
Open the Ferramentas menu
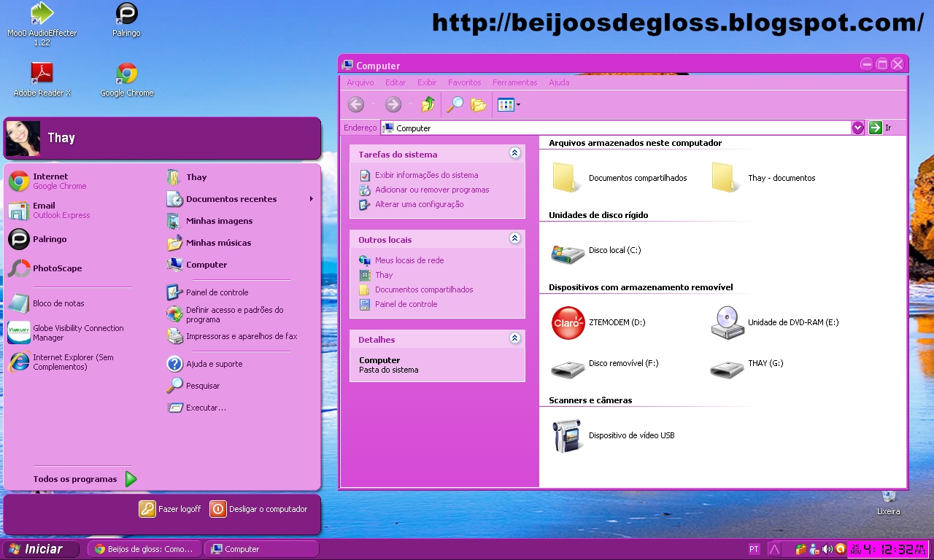514,82
